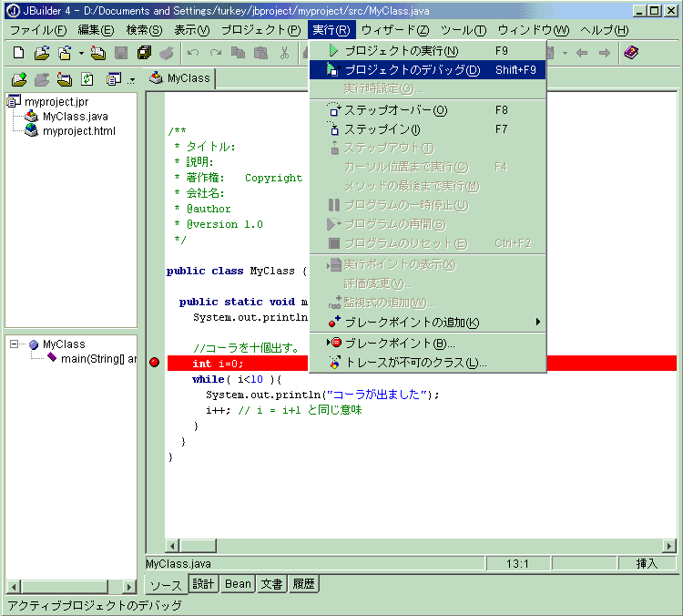Click the Forward navigation arrow icon
This screenshot has height=616, width=683.
(605, 53)
